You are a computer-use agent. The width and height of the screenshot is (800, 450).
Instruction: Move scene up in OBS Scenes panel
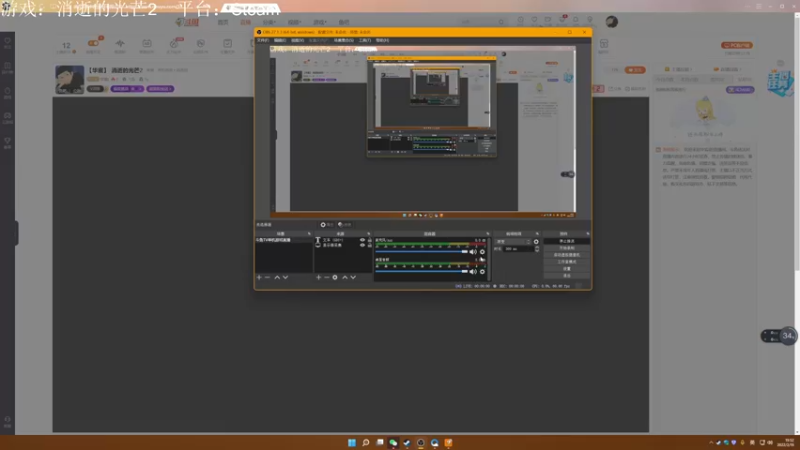point(277,278)
